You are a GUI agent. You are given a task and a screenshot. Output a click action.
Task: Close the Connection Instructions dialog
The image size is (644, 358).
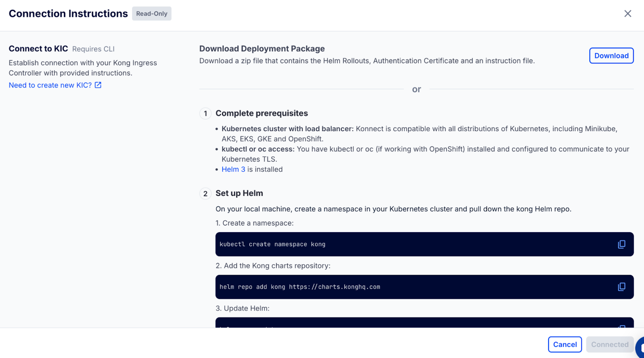click(628, 14)
